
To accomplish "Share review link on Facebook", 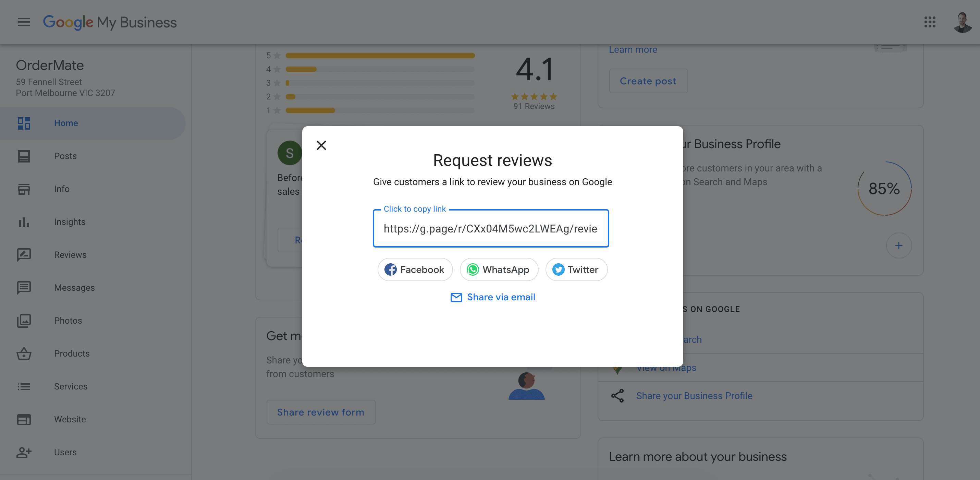I will [x=415, y=269].
